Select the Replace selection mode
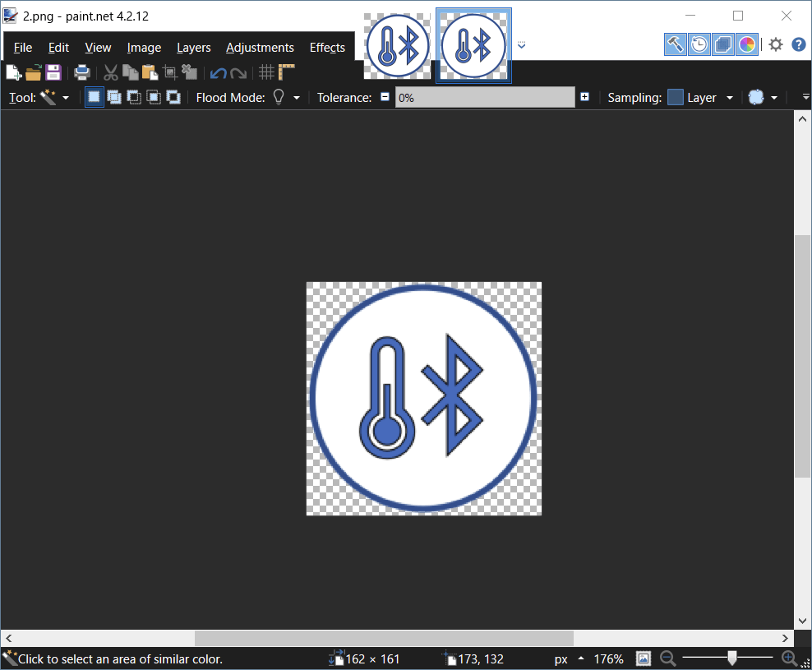This screenshot has width=812, height=670. coord(95,97)
